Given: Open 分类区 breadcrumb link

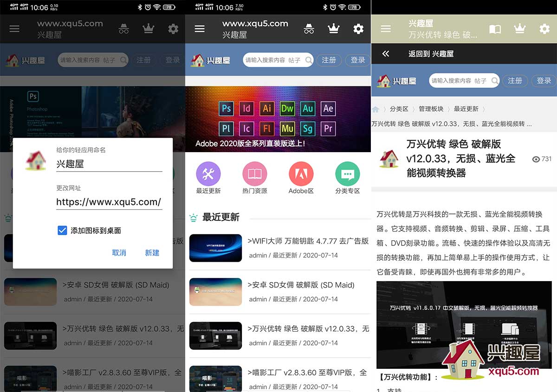Looking at the screenshot, I should [x=399, y=109].
